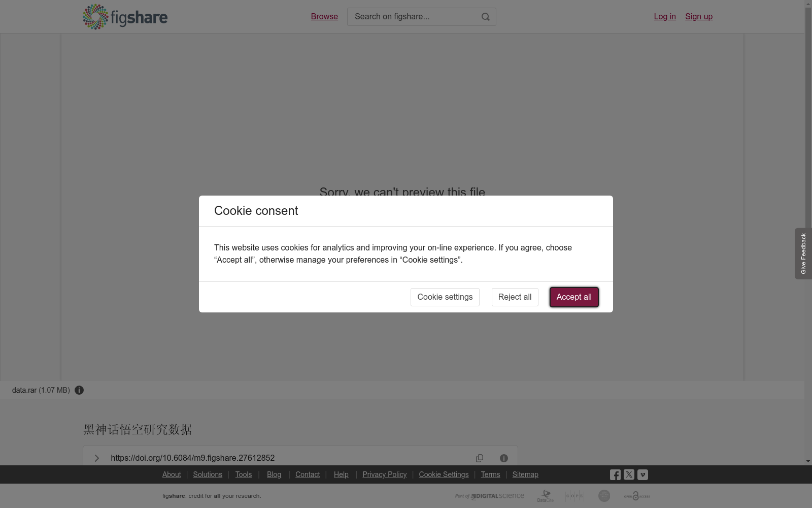Open the Cookie Settings footer link

tap(444, 474)
